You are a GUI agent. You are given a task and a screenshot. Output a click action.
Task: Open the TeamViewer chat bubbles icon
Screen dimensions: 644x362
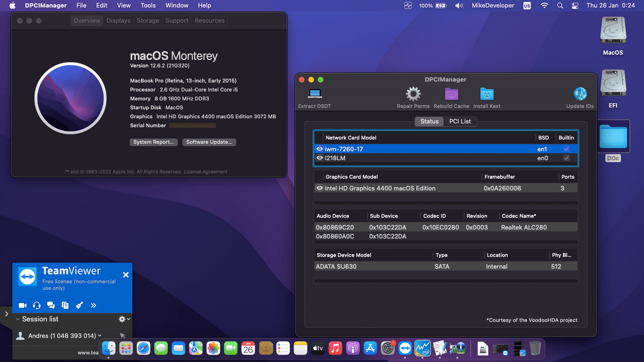coord(51,305)
